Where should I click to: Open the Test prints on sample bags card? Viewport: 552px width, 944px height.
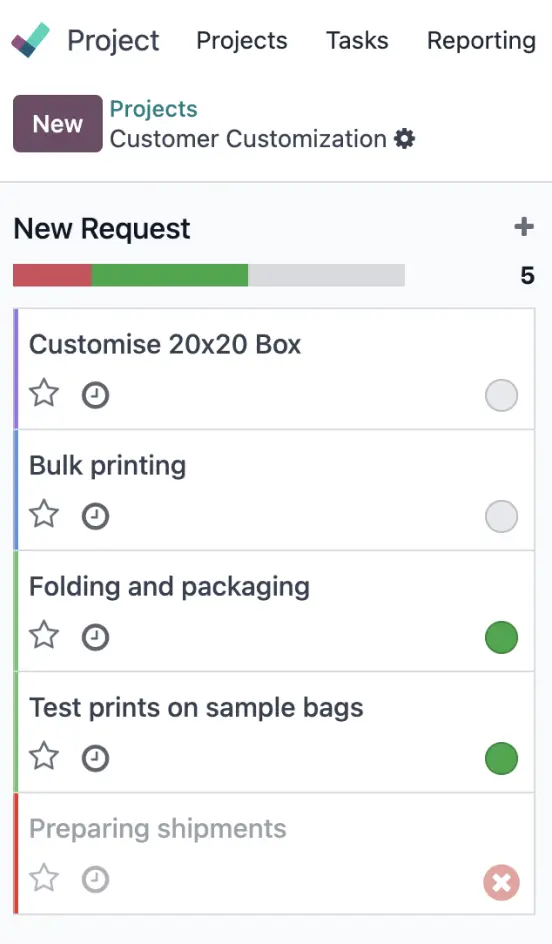pos(274,732)
